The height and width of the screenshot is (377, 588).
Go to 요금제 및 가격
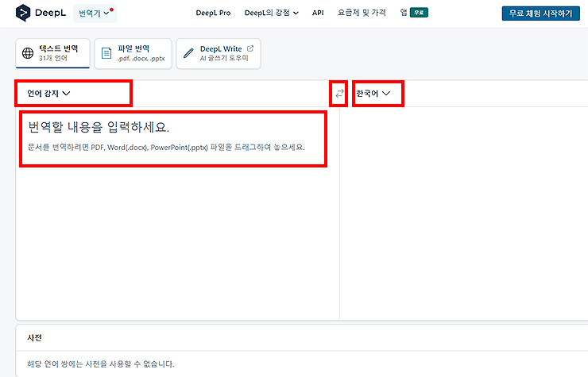pyautogui.click(x=362, y=13)
